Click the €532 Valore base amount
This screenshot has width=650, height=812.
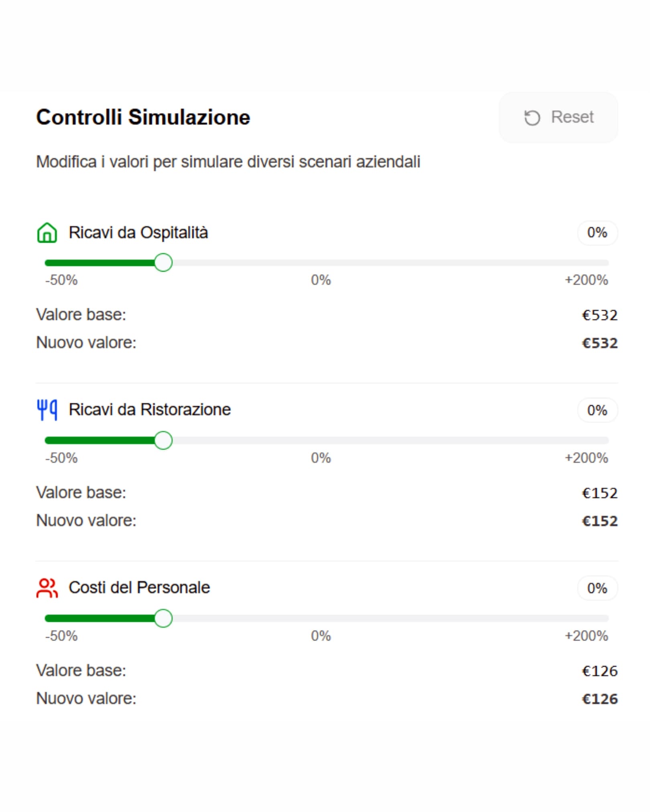[x=600, y=316]
